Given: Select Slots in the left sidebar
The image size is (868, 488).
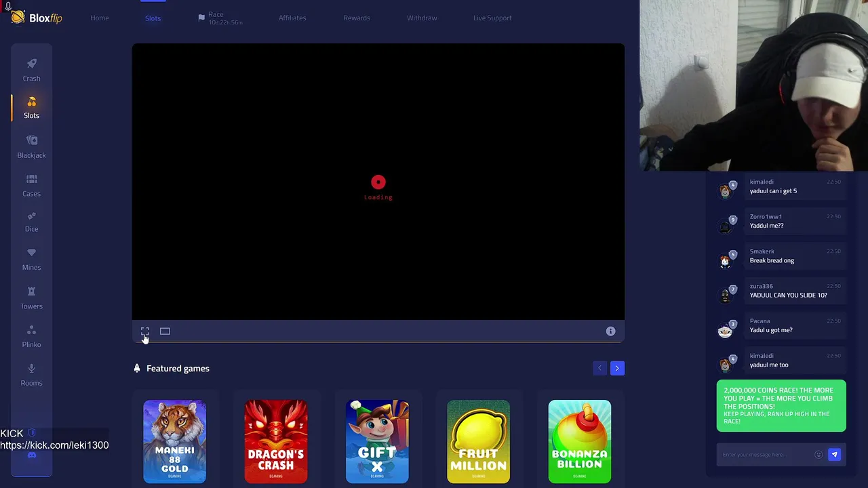Looking at the screenshot, I should (x=31, y=108).
